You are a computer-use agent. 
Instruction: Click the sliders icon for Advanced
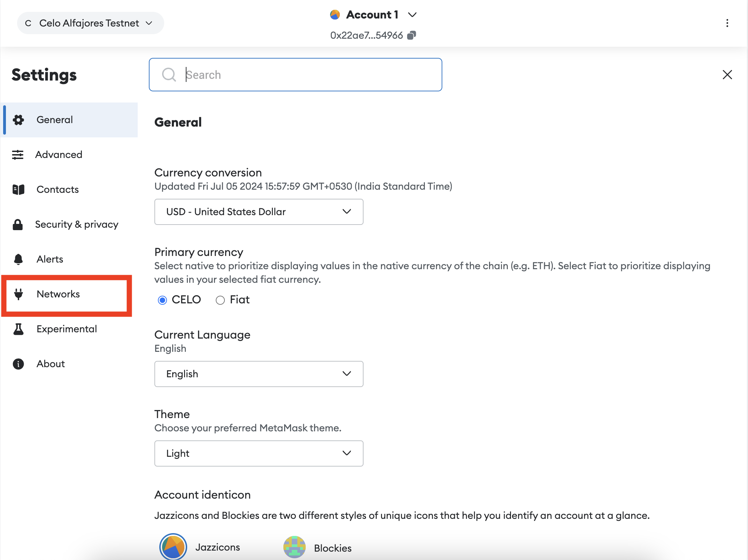[x=17, y=154]
